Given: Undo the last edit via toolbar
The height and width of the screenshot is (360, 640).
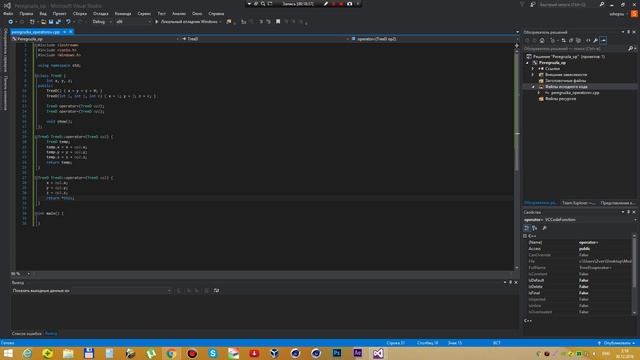Looking at the screenshot, I should (x=68, y=22).
